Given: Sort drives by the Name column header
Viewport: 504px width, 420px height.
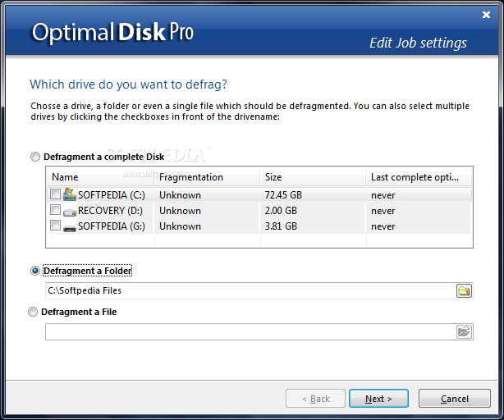Looking at the screenshot, I should tap(100, 177).
